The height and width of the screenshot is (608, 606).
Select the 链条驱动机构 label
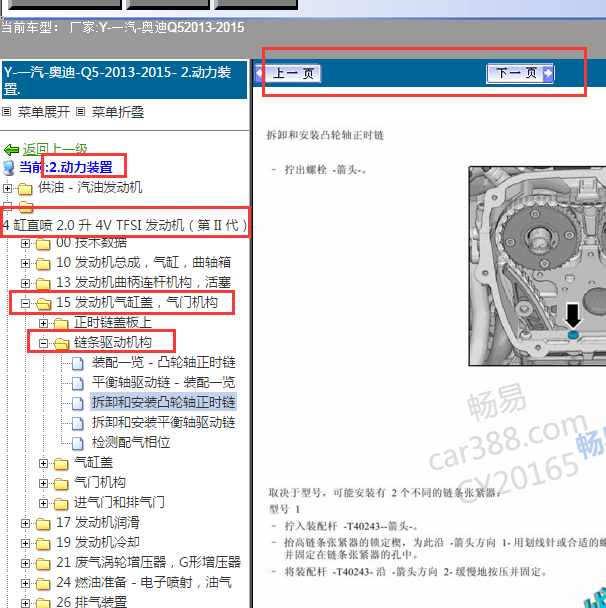(x=113, y=342)
